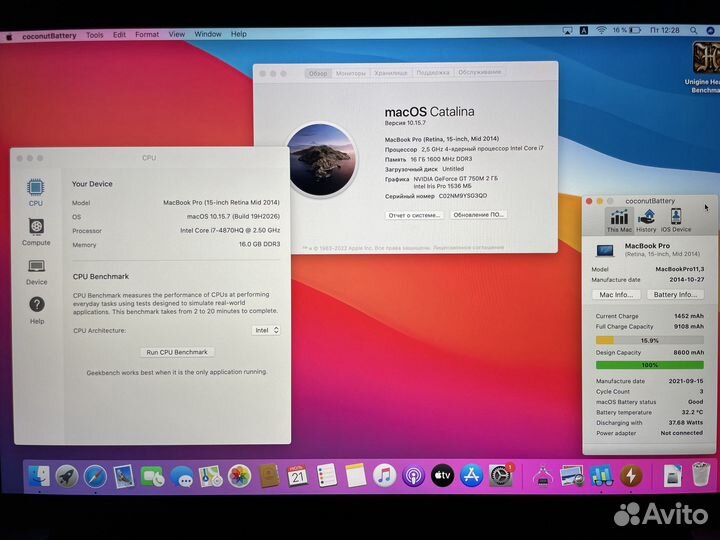Open the Tools menu
The image size is (720, 540).
coord(95,35)
